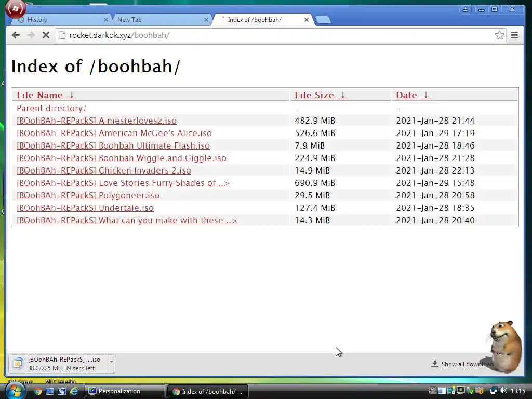The image size is (532, 399).
Task: Click the Date descending arrow
Action: [x=426, y=95]
